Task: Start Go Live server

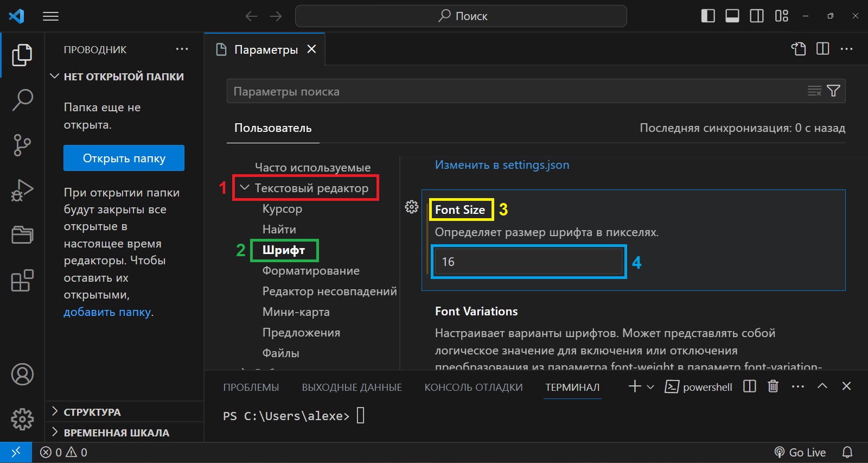Action: pyautogui.click(x=800, y=452)
